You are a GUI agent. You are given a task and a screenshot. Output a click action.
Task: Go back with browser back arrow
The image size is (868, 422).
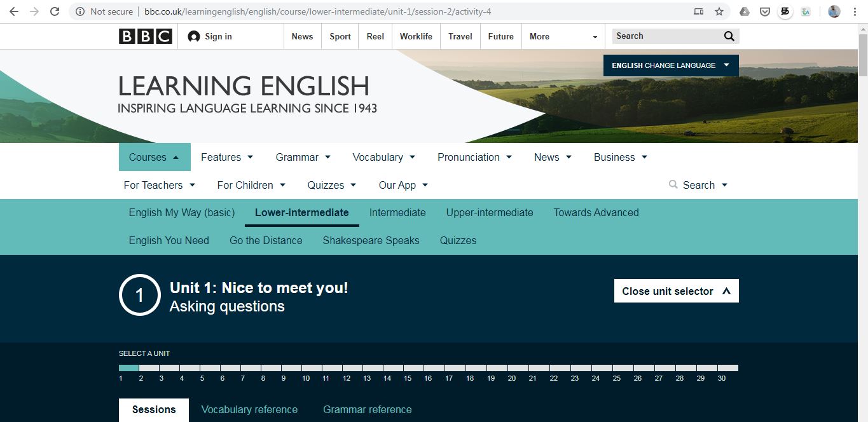[13, 11]
